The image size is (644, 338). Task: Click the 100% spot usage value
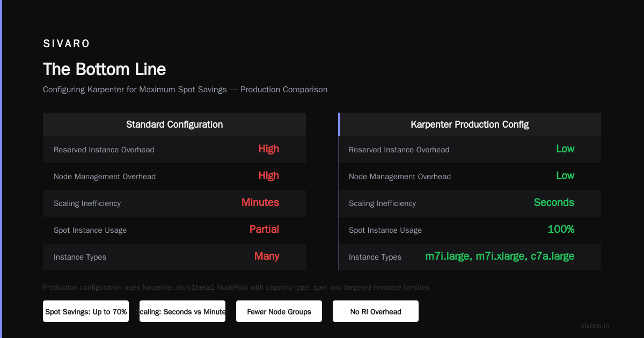(561, 230)
